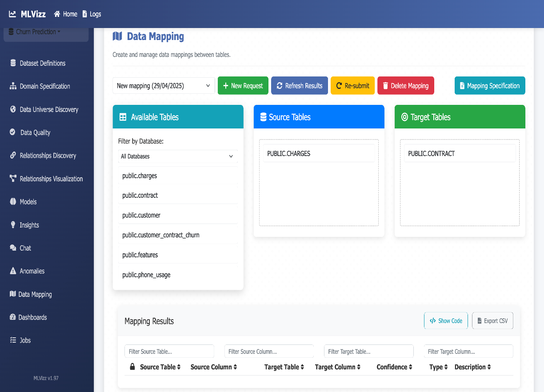
Task: Sort by Type column
Action: pyautogui.click(x=439, y=367)
